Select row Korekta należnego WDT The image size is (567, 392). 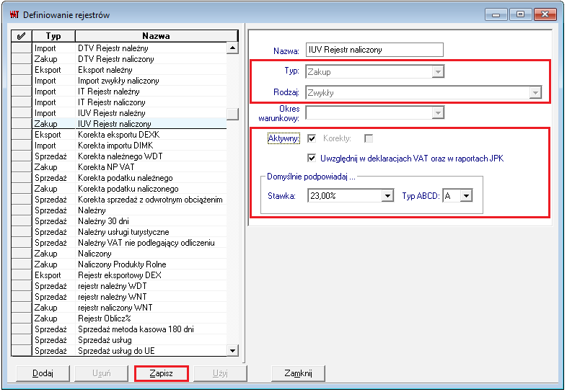[119, 156]
